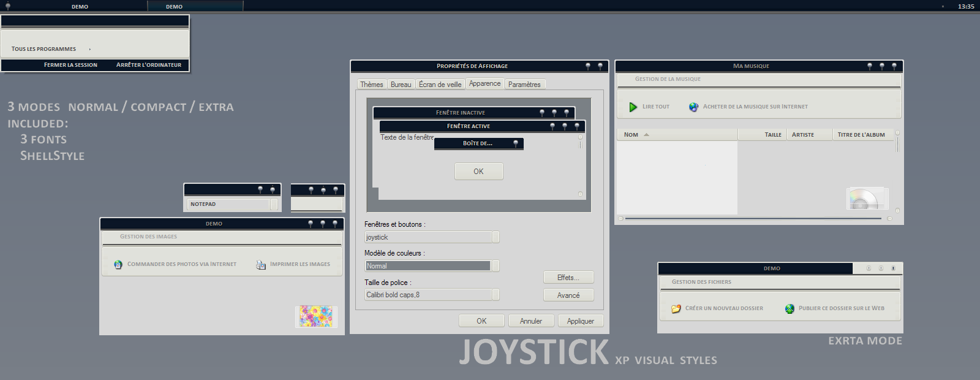Click OK at bottom of Propriétés de Affichage
Viewport: 980px width, 380px height.
point(481,321)
